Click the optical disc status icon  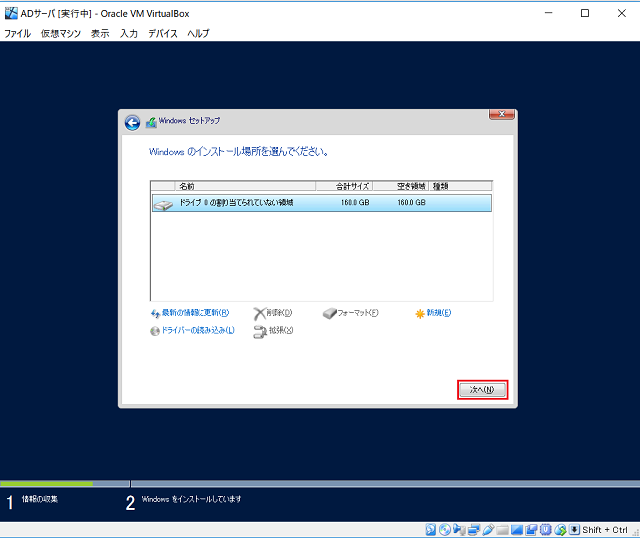click(445, 529)
